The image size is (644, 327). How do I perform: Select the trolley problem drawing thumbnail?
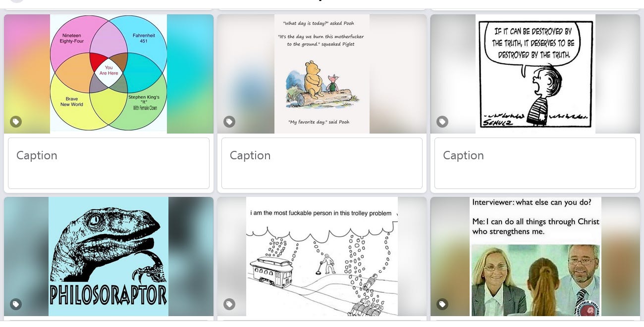click(x=322, y=256)
